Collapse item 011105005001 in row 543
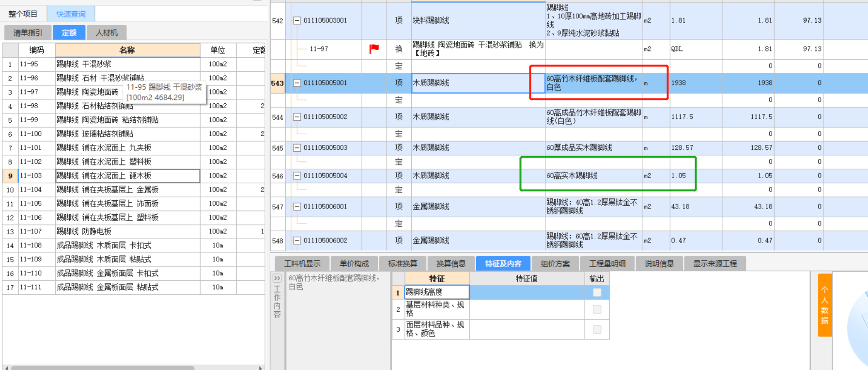 297,83
